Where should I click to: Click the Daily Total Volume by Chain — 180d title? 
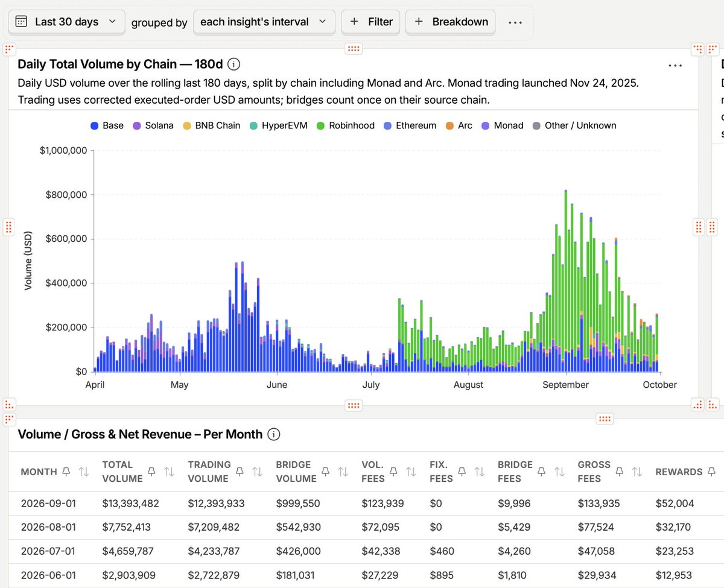[x=120, y=64]
